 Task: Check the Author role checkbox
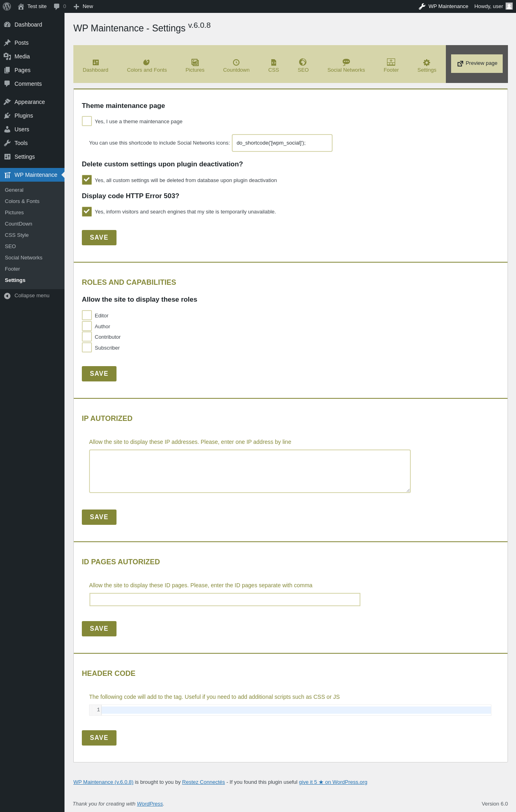click(x=87, y=326)
